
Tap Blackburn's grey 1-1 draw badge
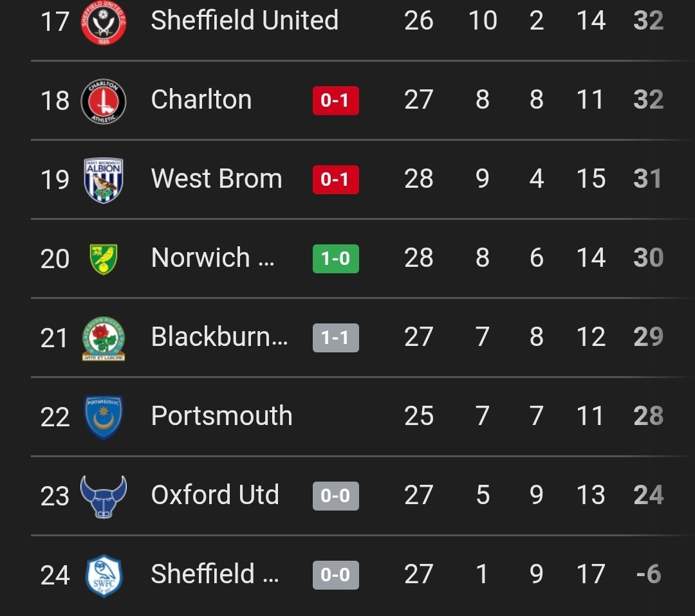tap(335, 338)
